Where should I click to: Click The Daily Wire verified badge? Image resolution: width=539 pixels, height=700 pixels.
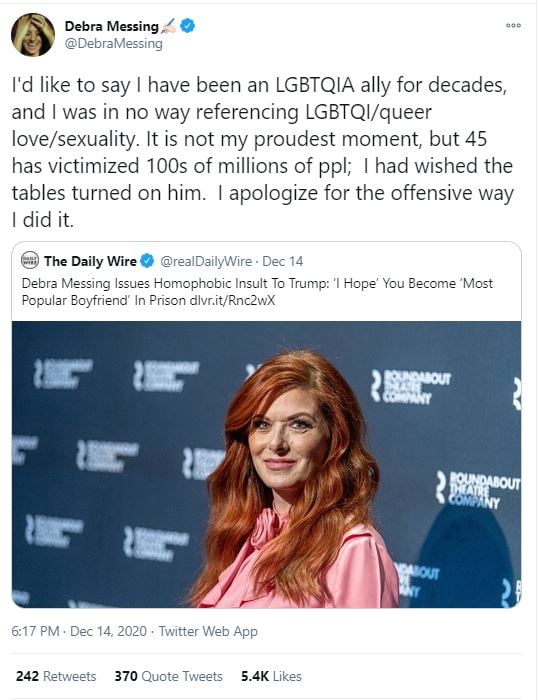click(147, 261)
